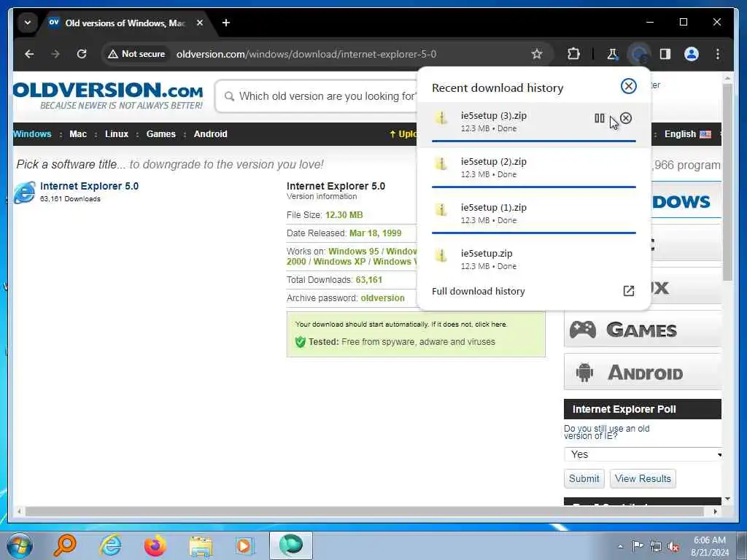The height and width of the screenshot is (560, 747).
Task: Launch Internet Explorer from taskbar
Action: [x=110, y=545]
